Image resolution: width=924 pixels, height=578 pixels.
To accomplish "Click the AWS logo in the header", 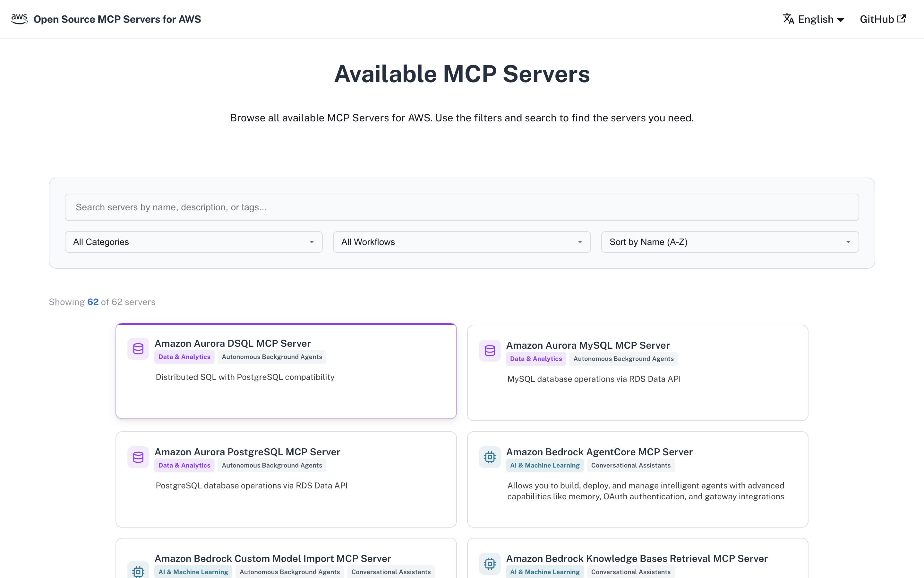I will [x=19, y=19].
